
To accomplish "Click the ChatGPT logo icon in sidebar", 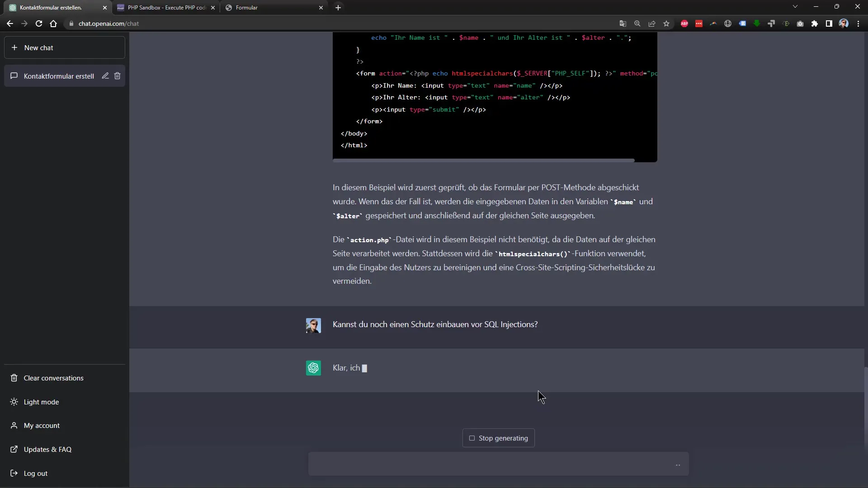I will [x=314, y=368].
